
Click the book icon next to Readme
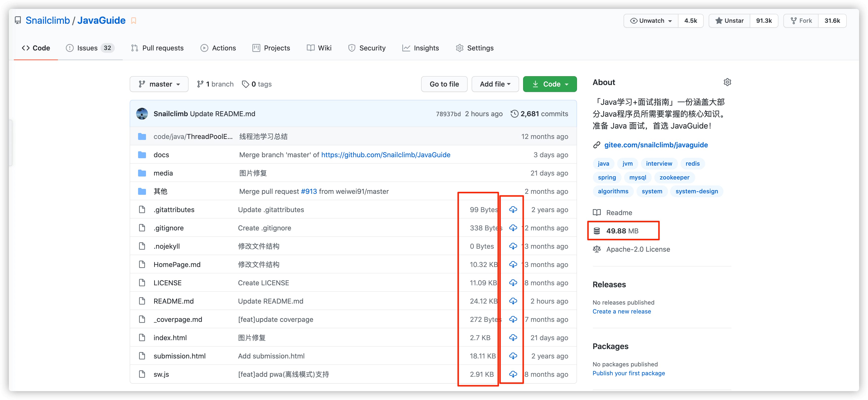(x=596, y=212)
